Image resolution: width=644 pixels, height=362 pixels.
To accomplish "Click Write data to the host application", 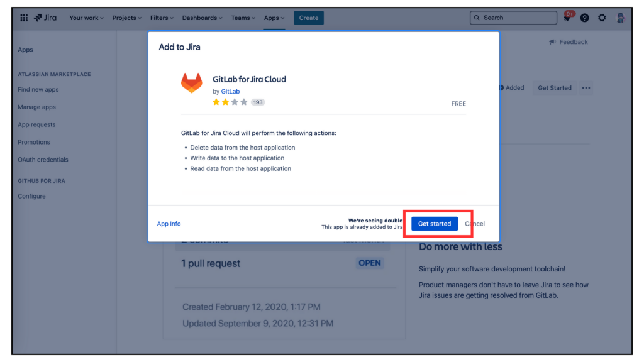I will tap(237, 158).
